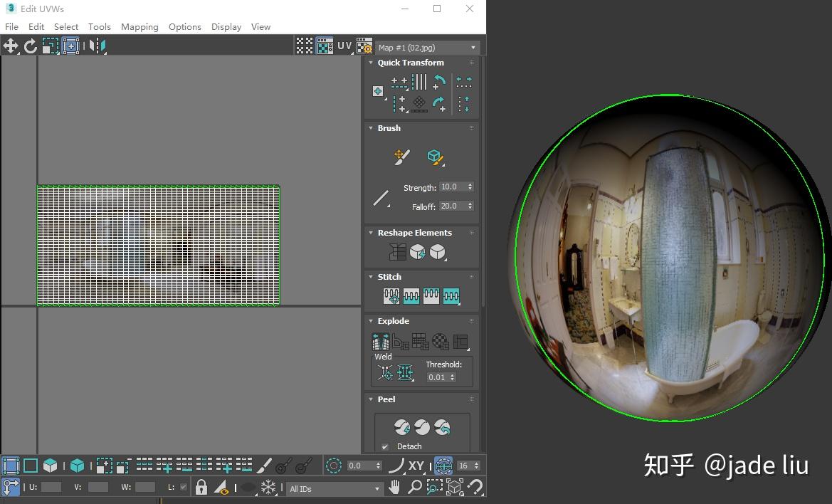Collapse the Quick Transform rollout
This screenshot has width=832, height=504.
(371, 63)
